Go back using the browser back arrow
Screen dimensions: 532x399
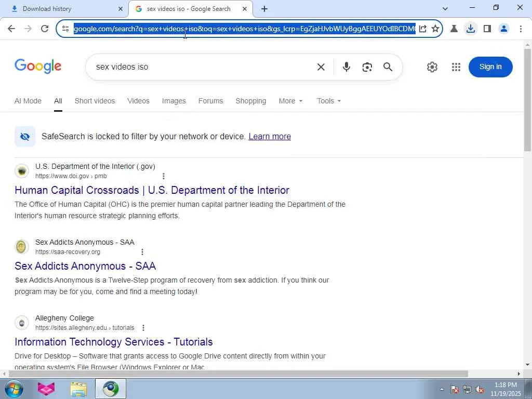(11, 29)
